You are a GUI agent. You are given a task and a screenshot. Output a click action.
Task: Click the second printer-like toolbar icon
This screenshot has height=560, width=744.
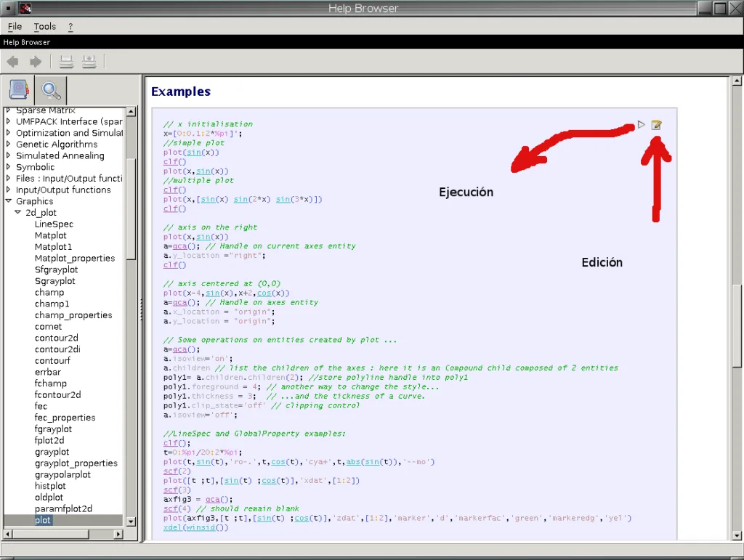coord(89,62)
